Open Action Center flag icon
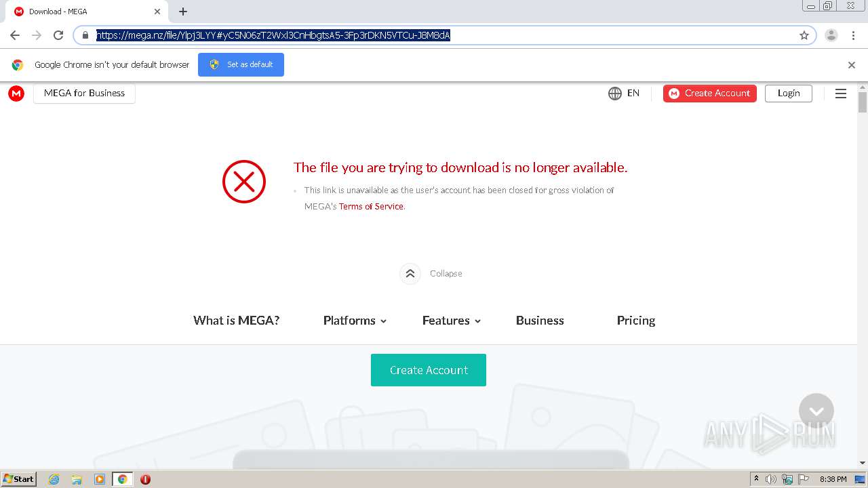This screenshot has height=488, width=868. point(804,479)
